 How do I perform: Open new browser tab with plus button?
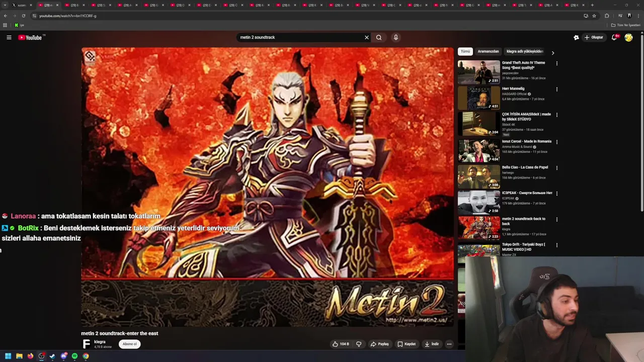tap(592, 5)
